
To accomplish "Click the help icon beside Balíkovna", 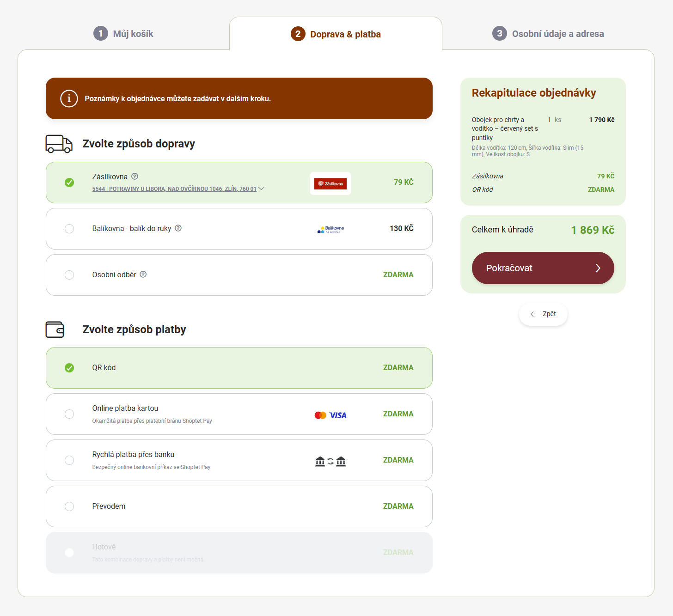I will click(x=178, y=228).
